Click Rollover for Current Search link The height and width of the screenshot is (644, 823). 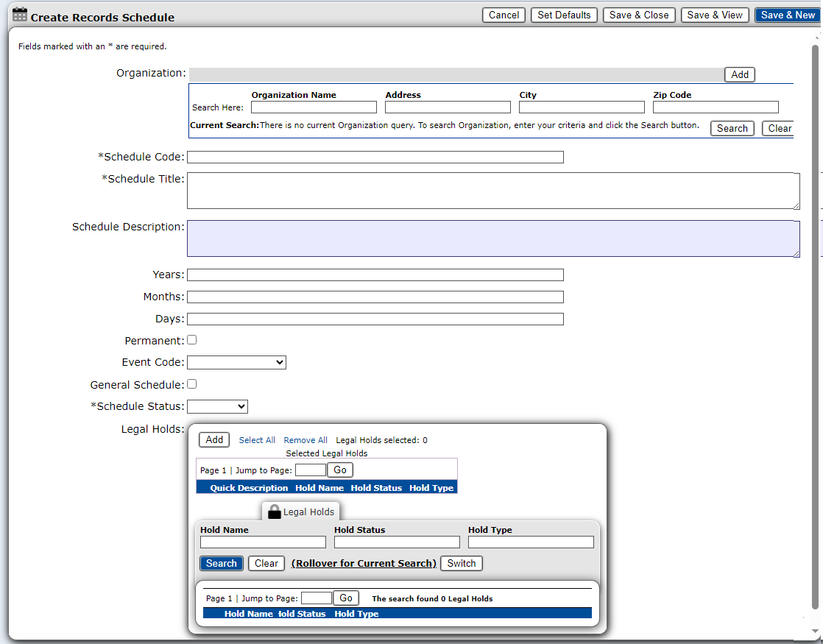point(364,563)
